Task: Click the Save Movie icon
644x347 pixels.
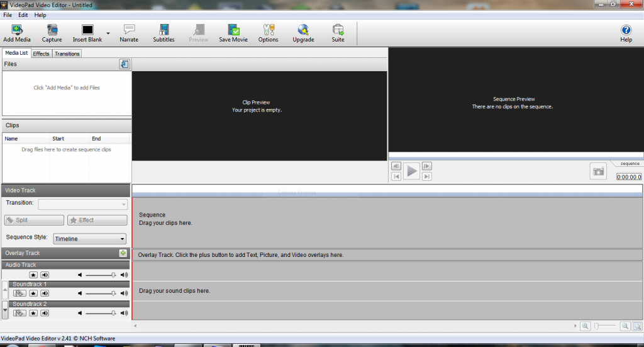Action: (x=233, y=33)
